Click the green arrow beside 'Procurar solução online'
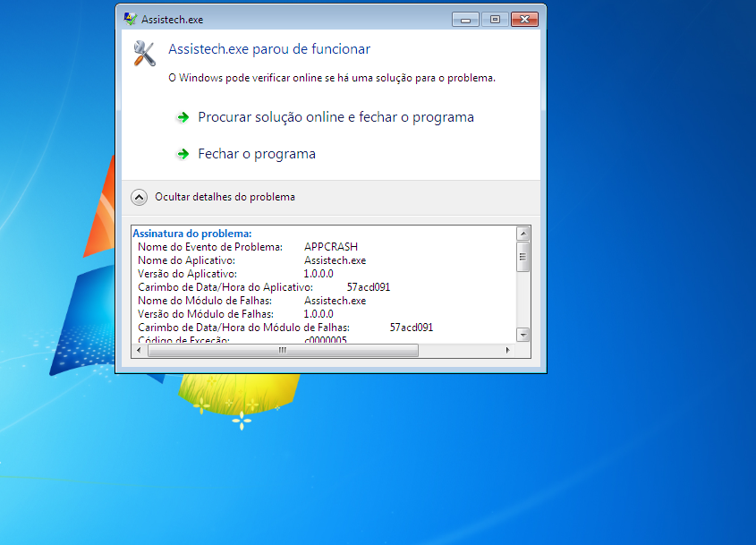 click(x=183, y=117)
